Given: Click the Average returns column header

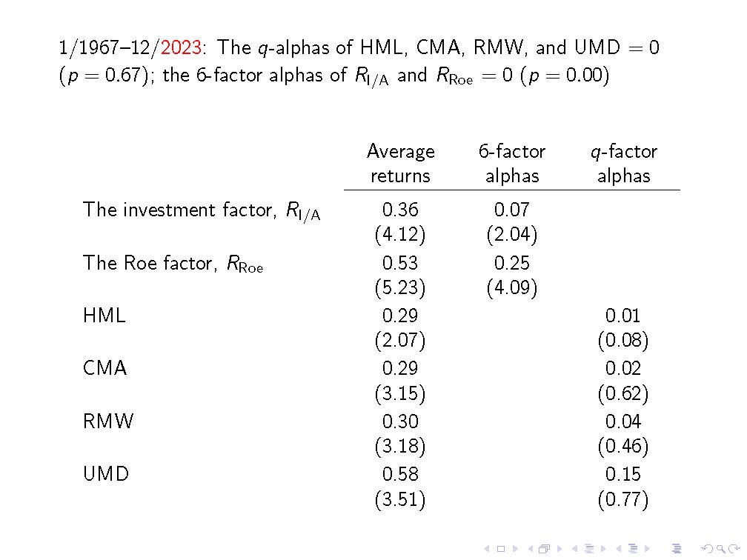Looking at the screenshot, I should coord(400,164).
